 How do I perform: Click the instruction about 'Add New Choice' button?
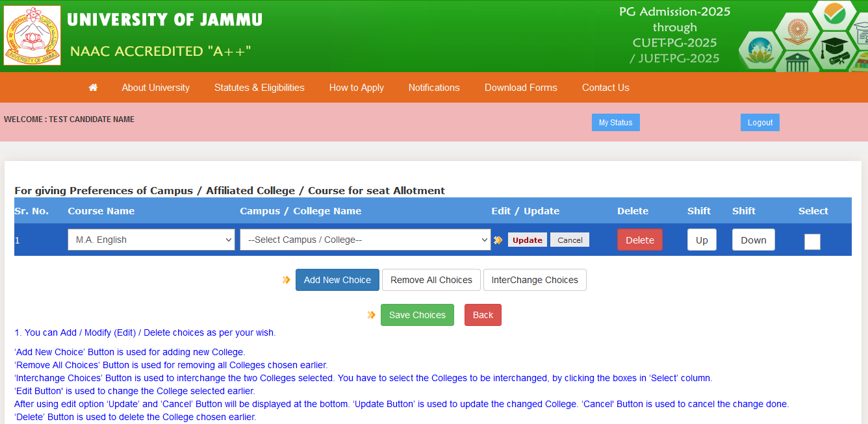point(129,352)
